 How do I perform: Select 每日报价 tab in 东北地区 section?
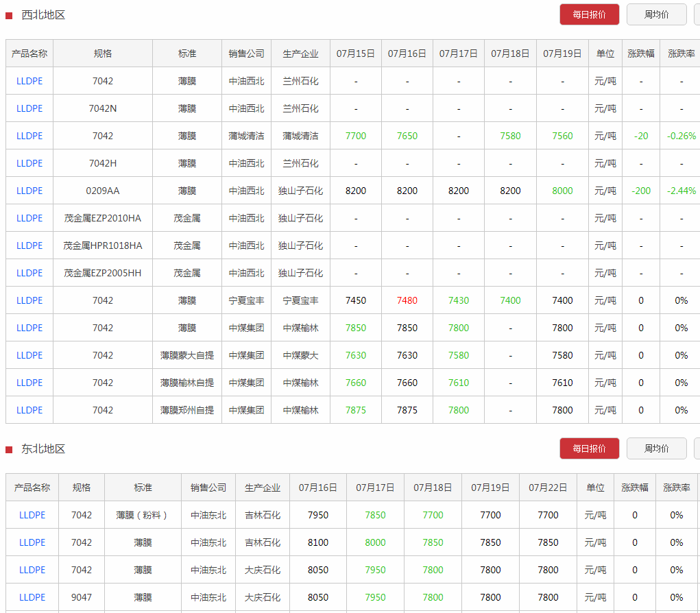point(590,448)
